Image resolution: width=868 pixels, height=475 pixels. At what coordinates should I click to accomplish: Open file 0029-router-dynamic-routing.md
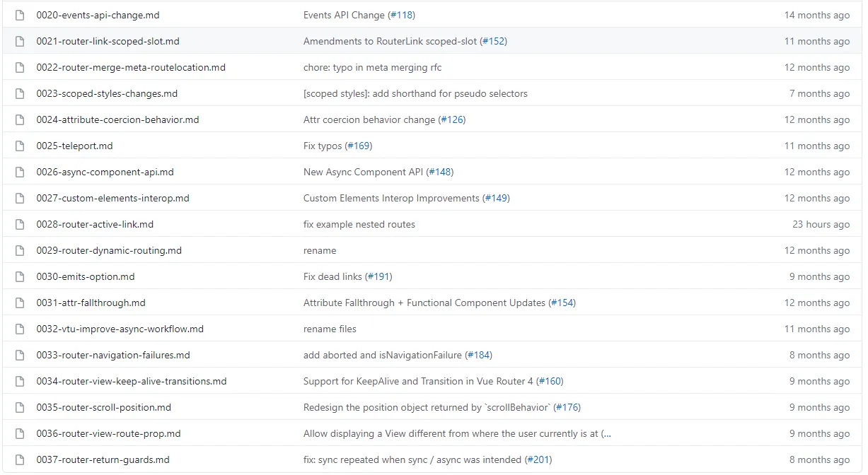(x=109, y=250)
